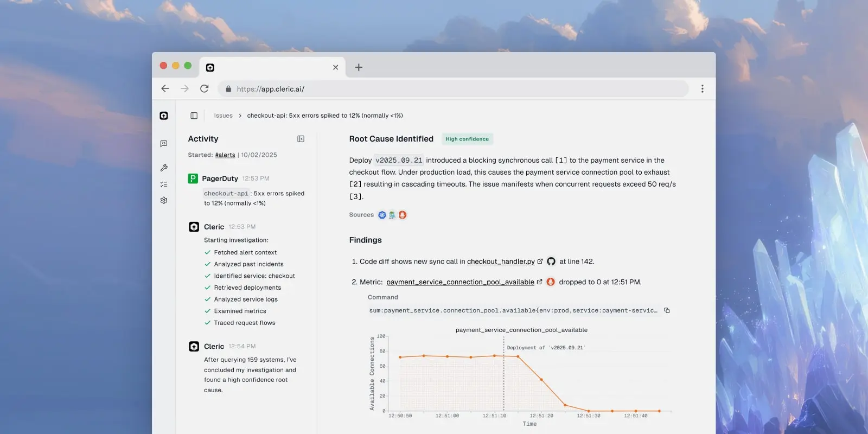Open checkout_handler.py link
Screen dimensions: 868x434
(501, 261)
